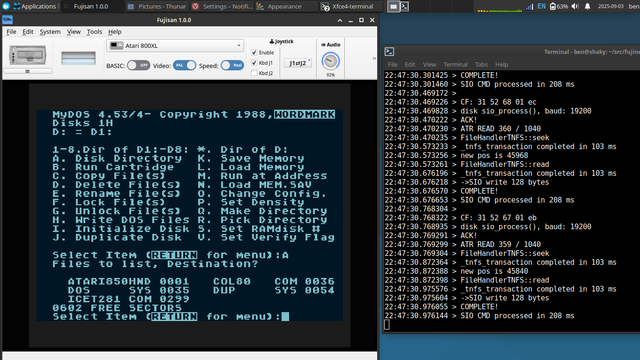
Task: Open the Terminal window File menu
Action: pyautogui.click(x=393, y=64)
